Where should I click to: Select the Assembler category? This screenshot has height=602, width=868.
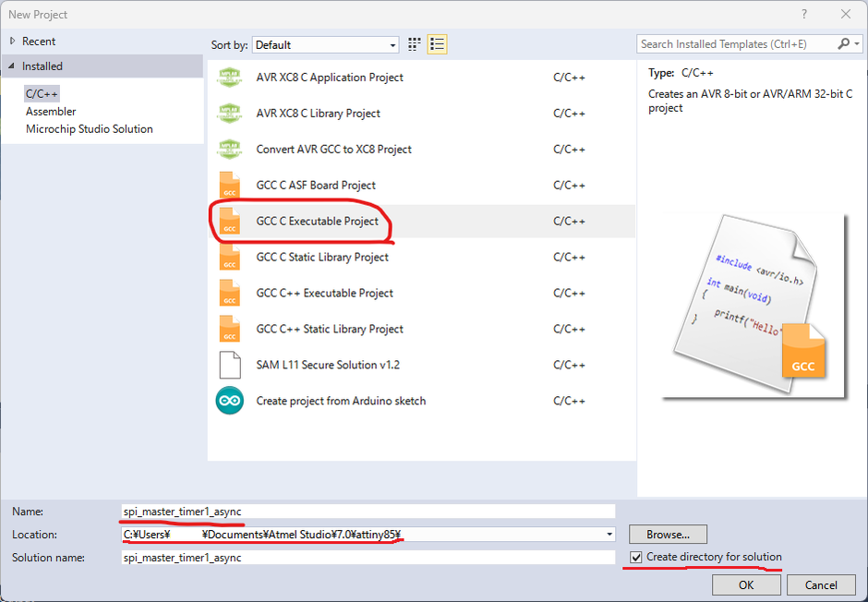(x=51, y=112)
